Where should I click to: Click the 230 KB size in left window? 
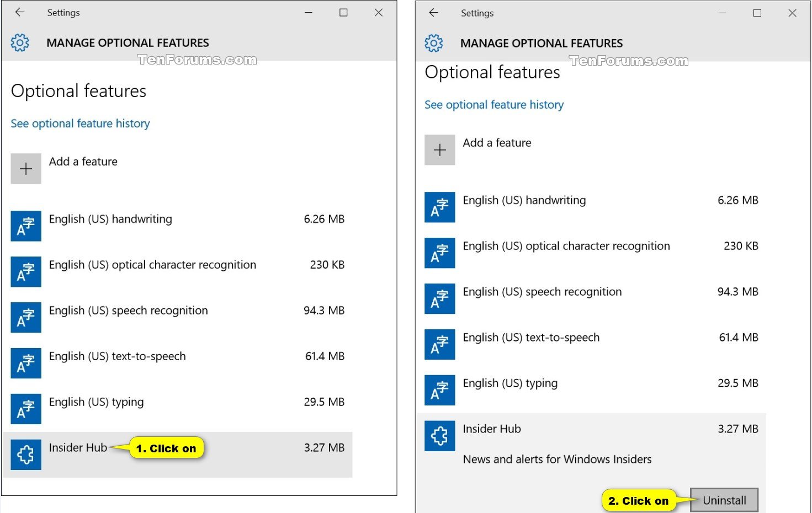pos(327,265)
